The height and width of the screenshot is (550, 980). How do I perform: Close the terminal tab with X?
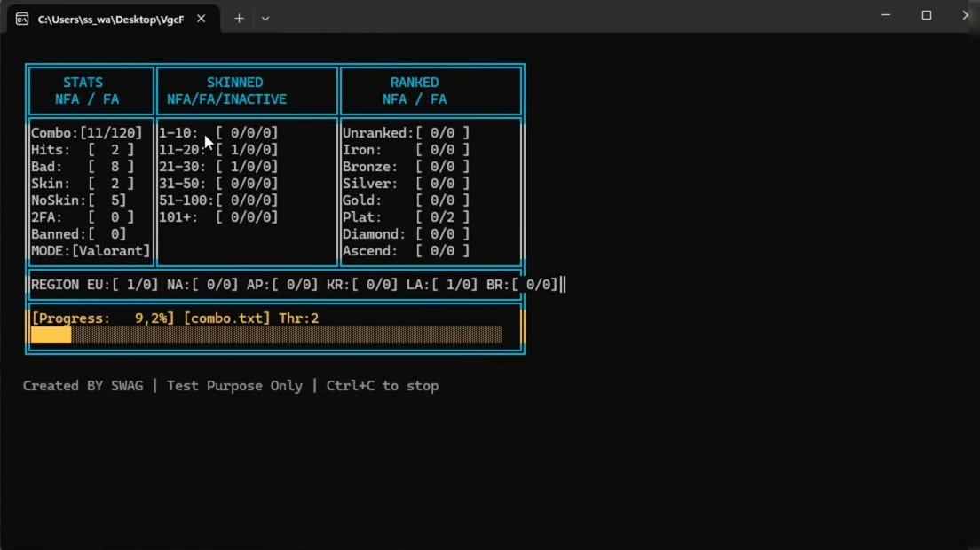point(202,19)
